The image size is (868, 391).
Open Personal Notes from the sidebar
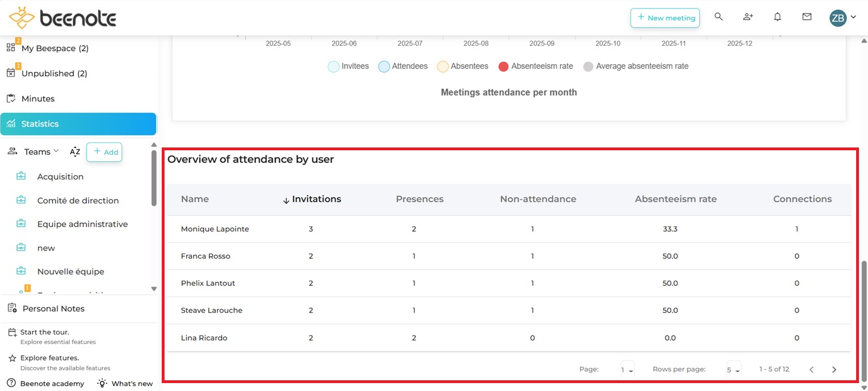53,309
